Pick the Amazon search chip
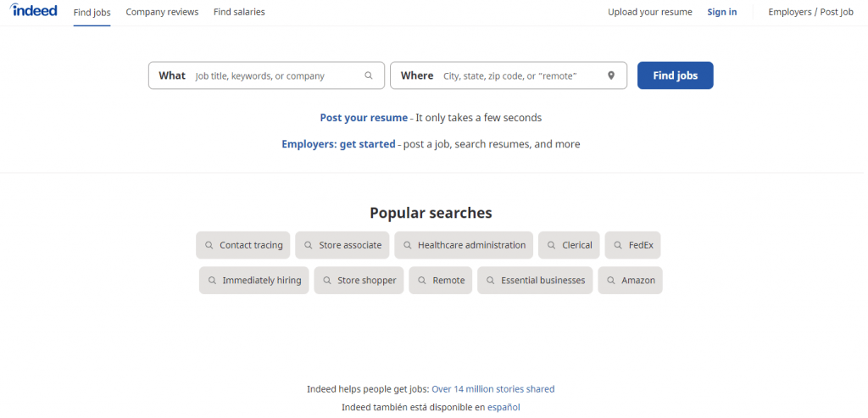 click(630, 281)
